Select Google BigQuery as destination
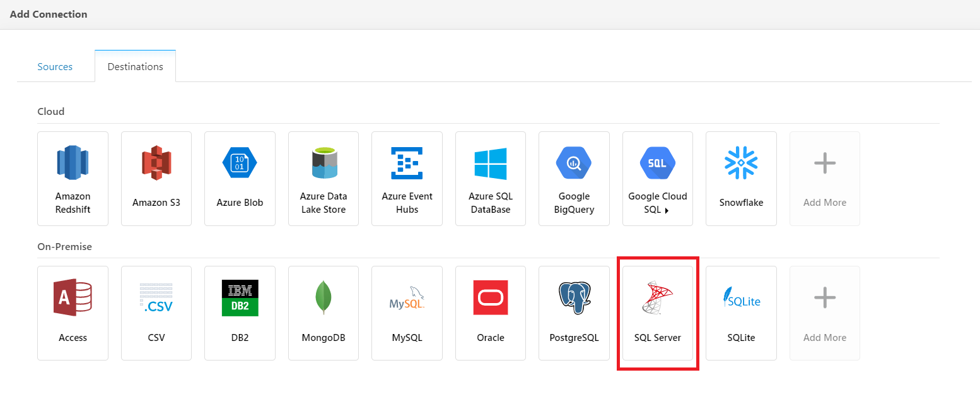This screenshot has height=394, width=980. pos(574,178)
